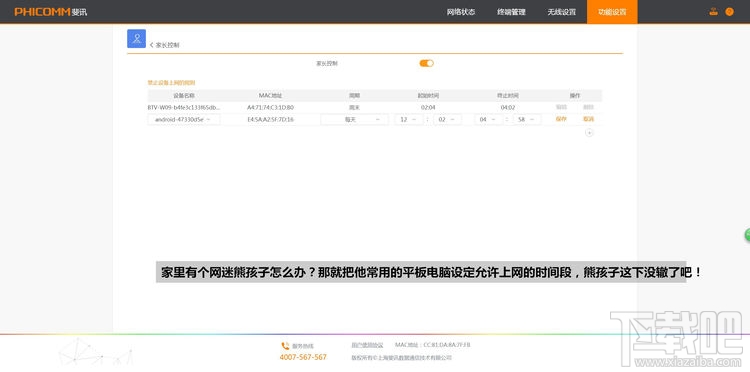Click the orange section heading above table
The image size is (750, 372).
[171, 83]
